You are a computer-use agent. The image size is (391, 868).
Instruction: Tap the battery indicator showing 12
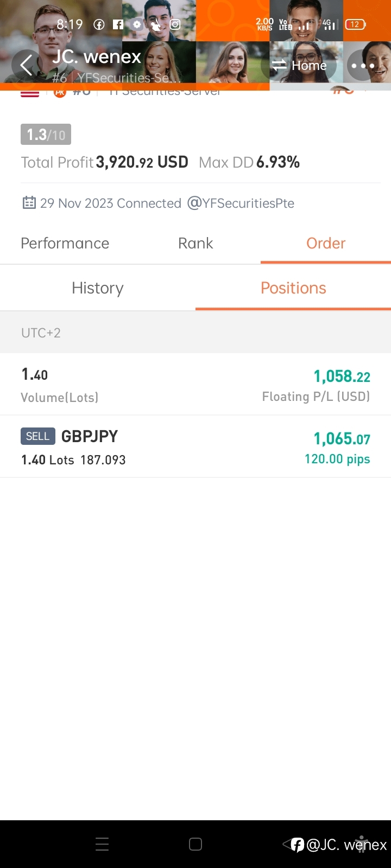click(x=355, y=24)
